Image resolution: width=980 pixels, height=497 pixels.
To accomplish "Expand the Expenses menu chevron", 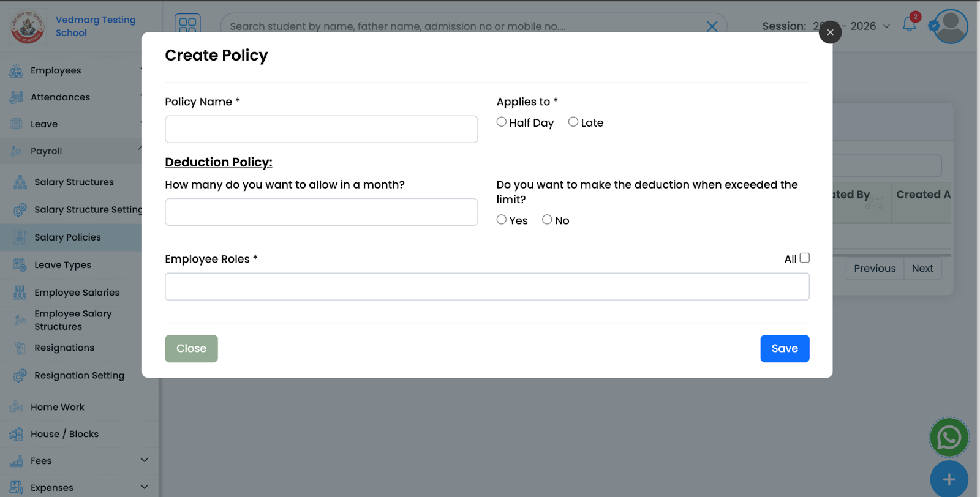I will [x=145, y=487].
